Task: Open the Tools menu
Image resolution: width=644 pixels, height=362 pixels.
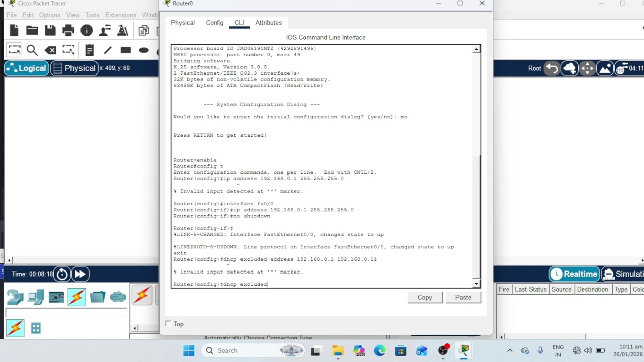Action: pyautogui.click(x=92, y=15)
